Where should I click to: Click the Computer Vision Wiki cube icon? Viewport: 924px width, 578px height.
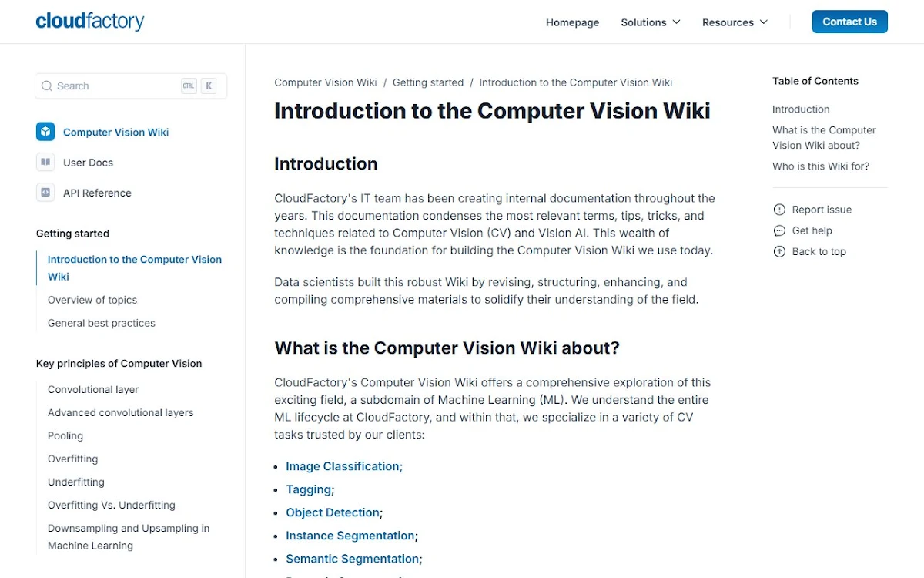click(45, 132)
